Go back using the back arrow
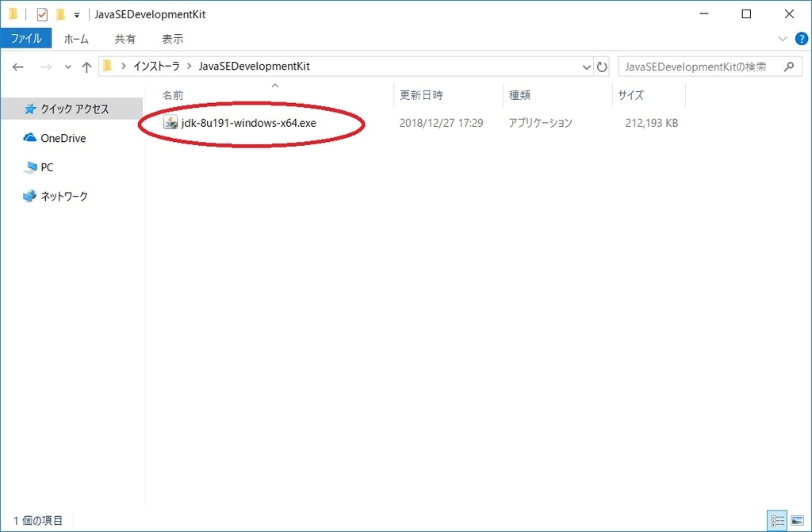 coord(18,67)
